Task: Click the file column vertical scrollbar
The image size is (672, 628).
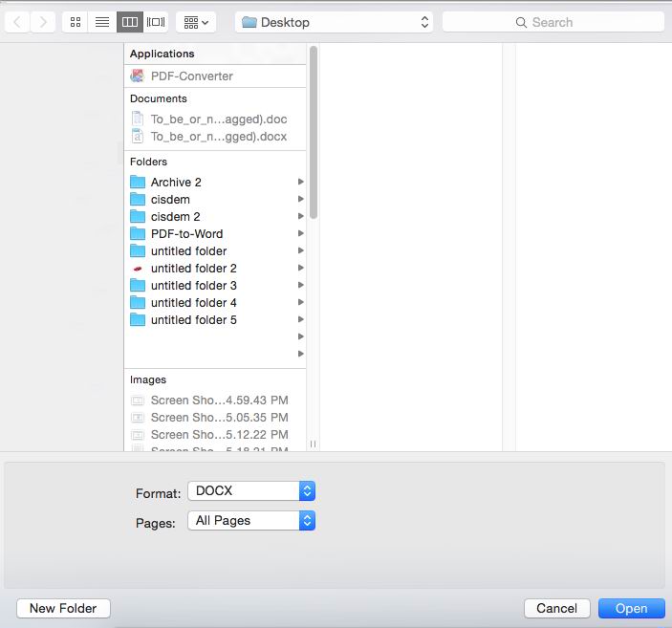Action: [x=314, y=133]
